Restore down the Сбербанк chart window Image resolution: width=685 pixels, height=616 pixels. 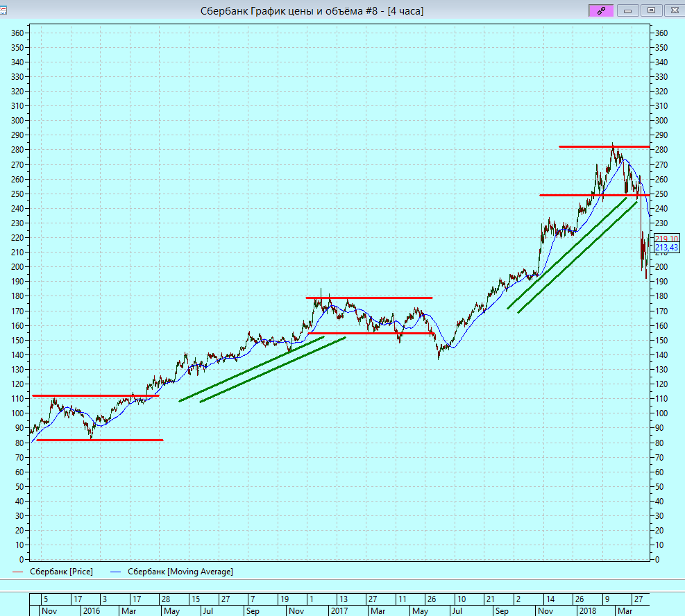(x=651, y=10)
